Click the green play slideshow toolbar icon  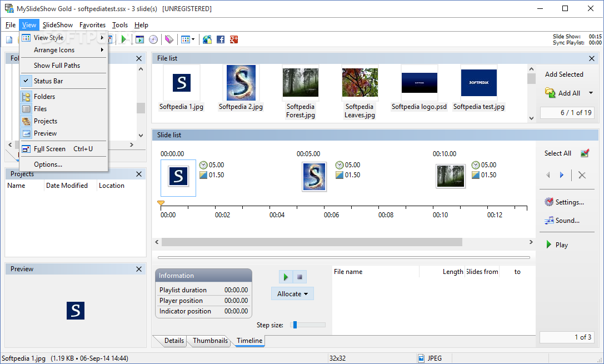pos(124,39)
